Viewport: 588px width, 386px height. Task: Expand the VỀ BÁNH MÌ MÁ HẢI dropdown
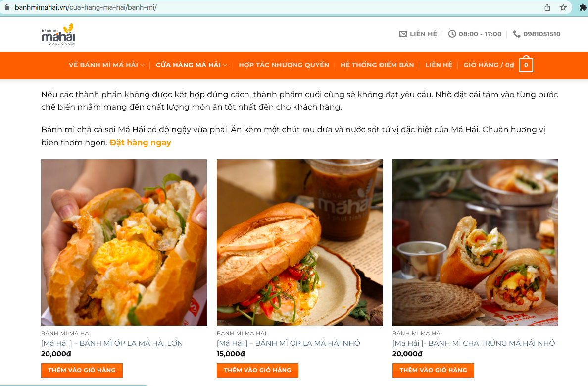(106, 65)
